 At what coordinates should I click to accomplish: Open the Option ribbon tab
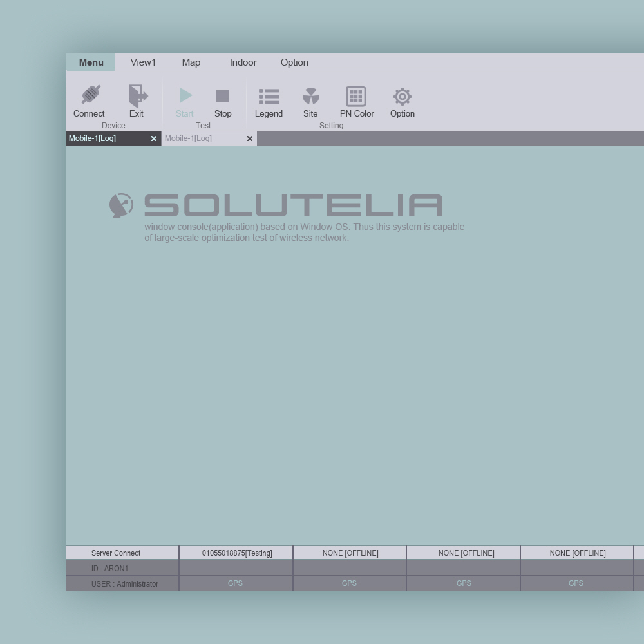coord(294,62)
